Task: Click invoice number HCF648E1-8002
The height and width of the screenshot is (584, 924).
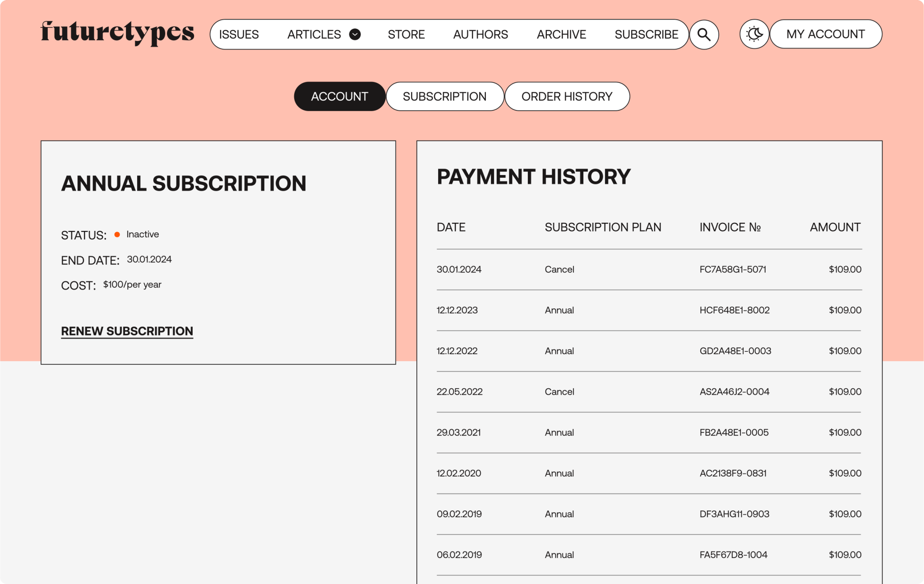Action: 734,310
